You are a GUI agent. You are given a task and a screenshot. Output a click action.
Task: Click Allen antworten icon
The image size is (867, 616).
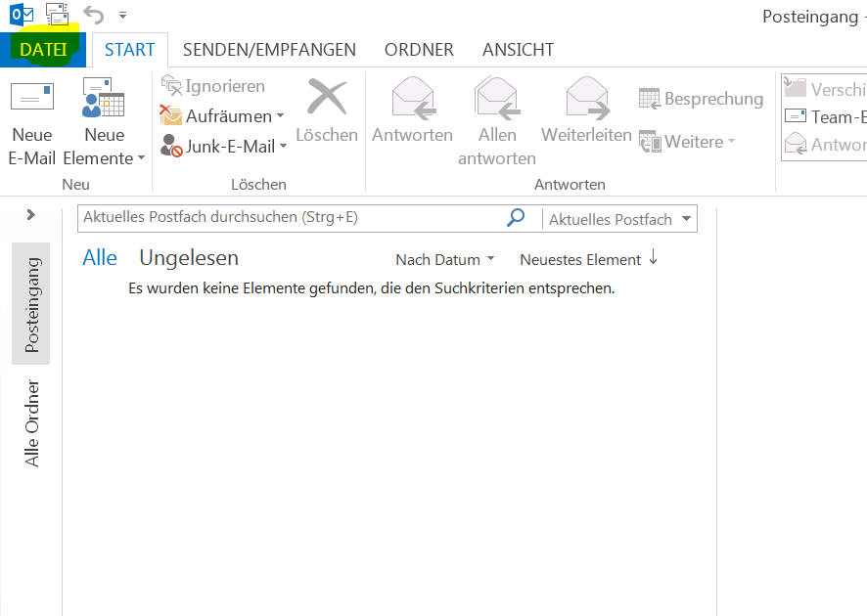coord(496,99)
